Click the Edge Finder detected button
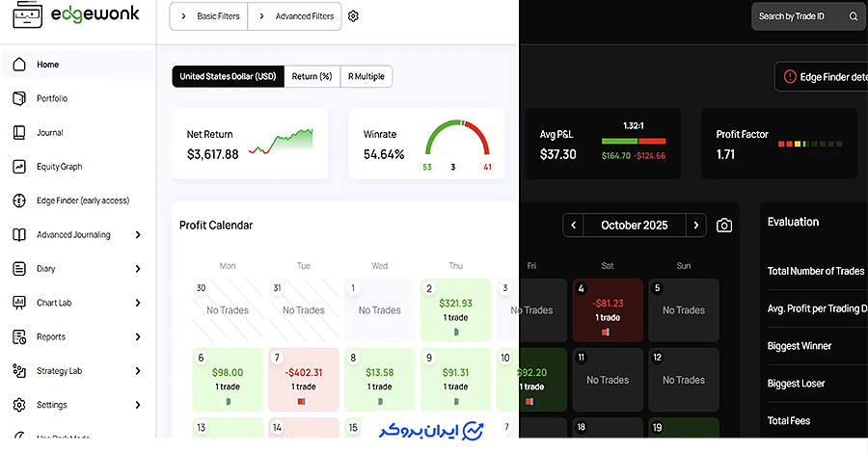 [x=822, y=77]
